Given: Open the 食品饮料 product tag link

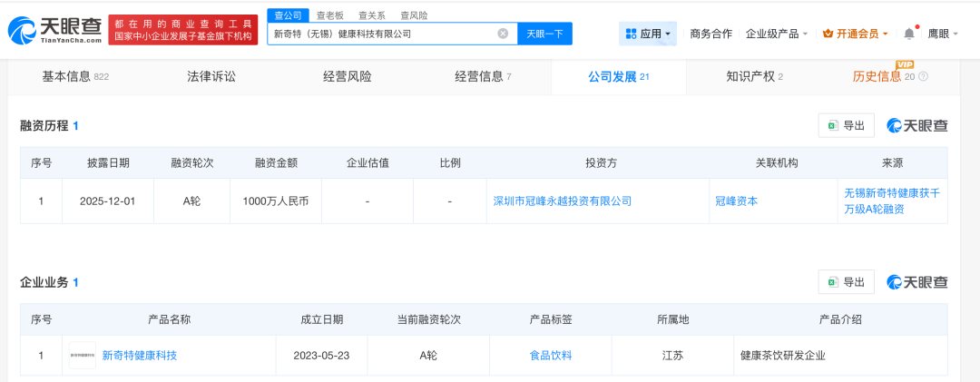Looking at the screenshot, I should 551,355.
